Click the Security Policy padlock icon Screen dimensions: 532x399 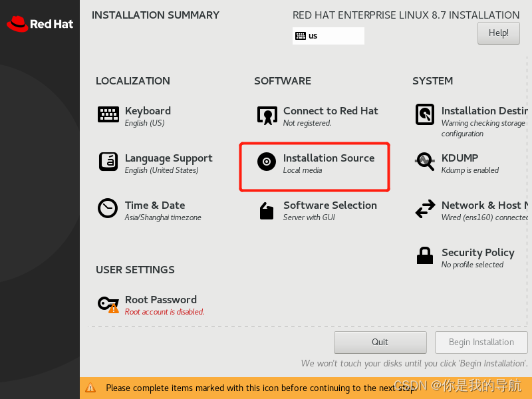click(425, 255)
